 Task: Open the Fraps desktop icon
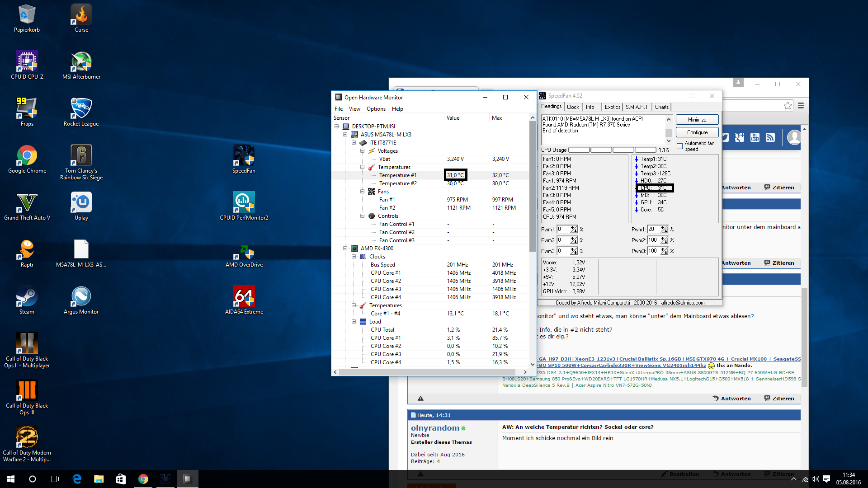[27, 109]
